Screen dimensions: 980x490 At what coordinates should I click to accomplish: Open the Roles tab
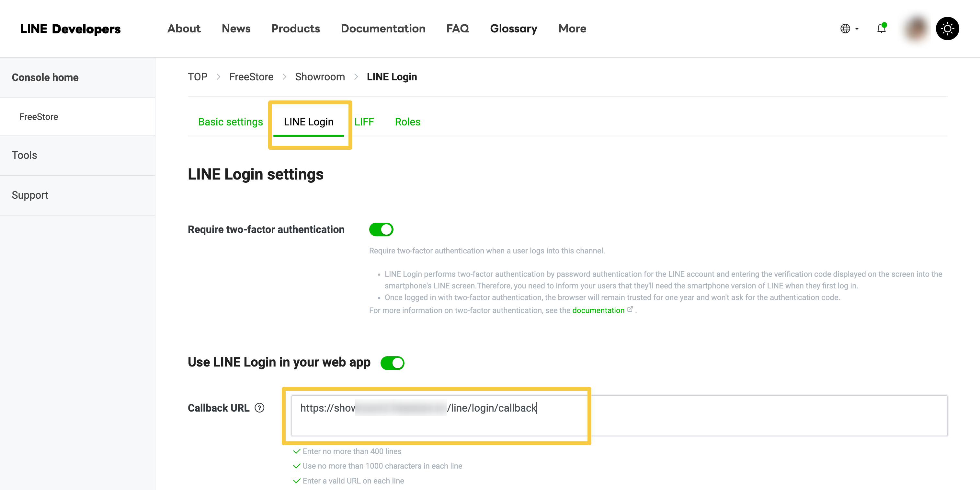point(407,122)
